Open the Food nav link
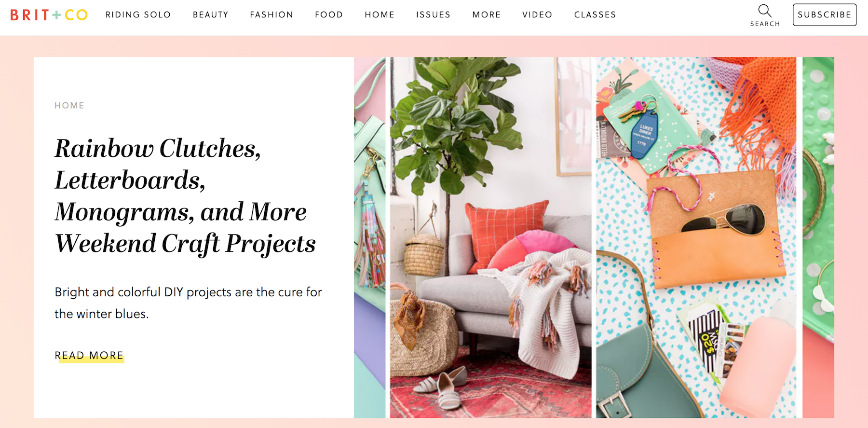Image resolution: width=868 pixels, height=428 pixels. click(329, 15)
